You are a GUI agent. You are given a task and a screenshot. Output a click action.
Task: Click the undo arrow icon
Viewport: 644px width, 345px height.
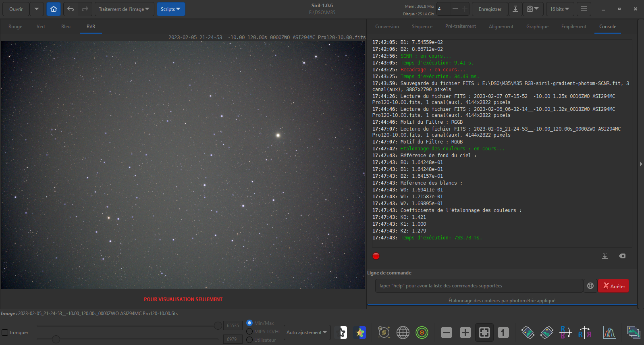point(71,9)
